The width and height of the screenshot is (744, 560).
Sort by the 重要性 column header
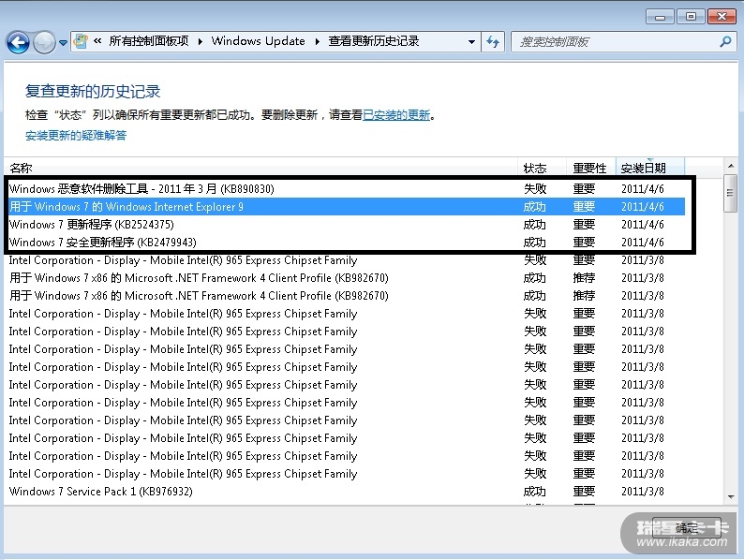590,168
